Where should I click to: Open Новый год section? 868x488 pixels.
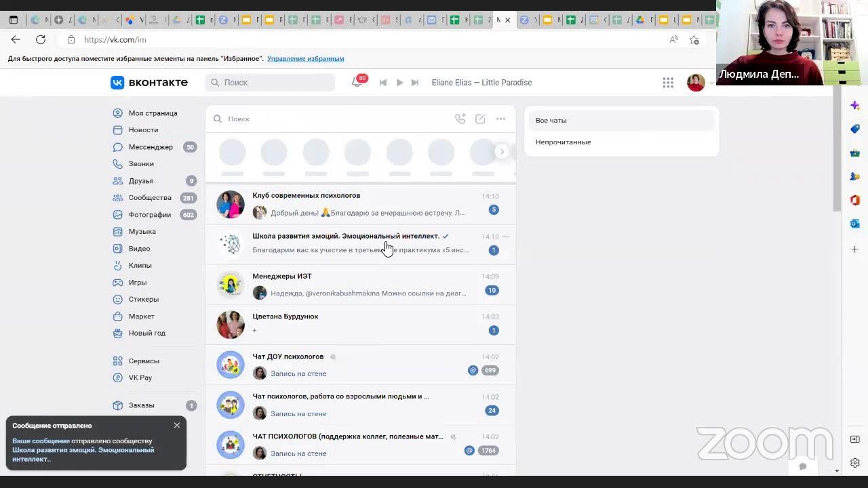(147, 333)
